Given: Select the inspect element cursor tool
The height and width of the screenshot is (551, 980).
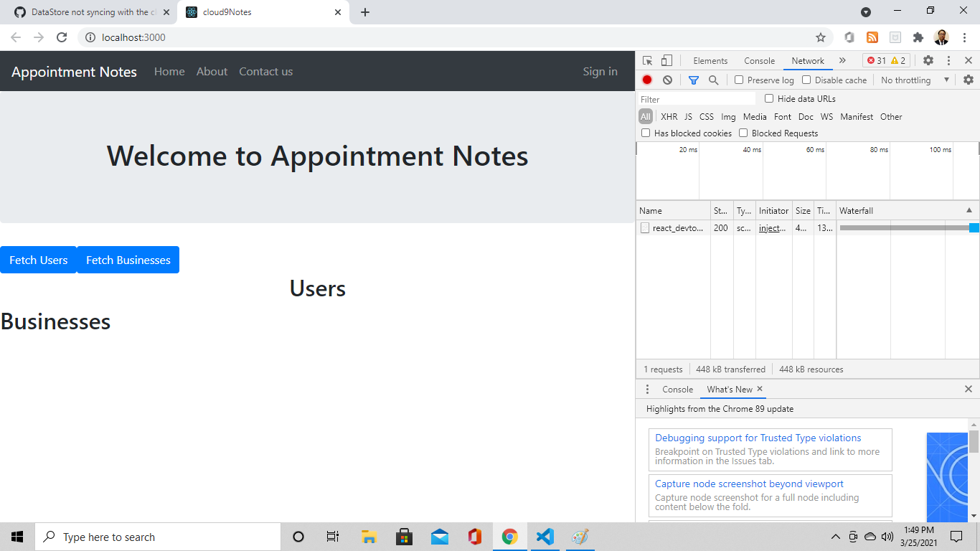Looking at the screenshot, I should [646, 60].
